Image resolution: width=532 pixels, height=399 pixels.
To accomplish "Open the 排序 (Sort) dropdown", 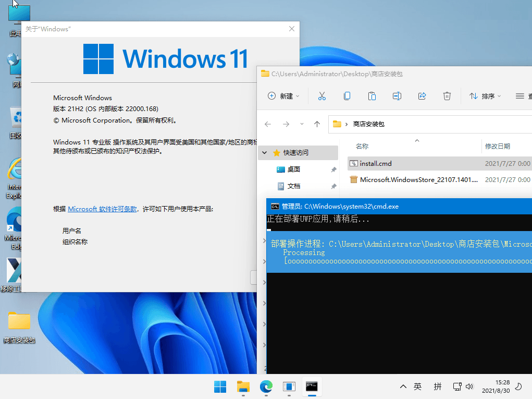I will [485, 96].
